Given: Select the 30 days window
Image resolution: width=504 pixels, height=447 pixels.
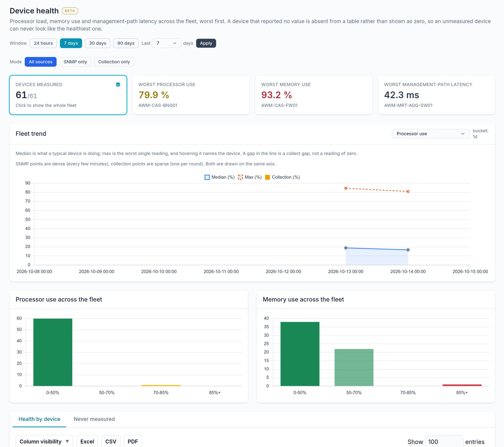Looking at the screenshot, I should click(x=98, y=43).
